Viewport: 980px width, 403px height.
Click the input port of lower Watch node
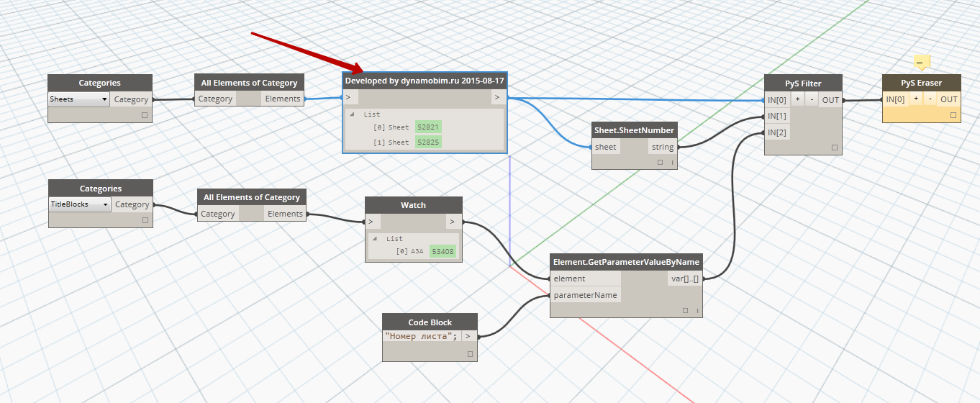(373, 222)
